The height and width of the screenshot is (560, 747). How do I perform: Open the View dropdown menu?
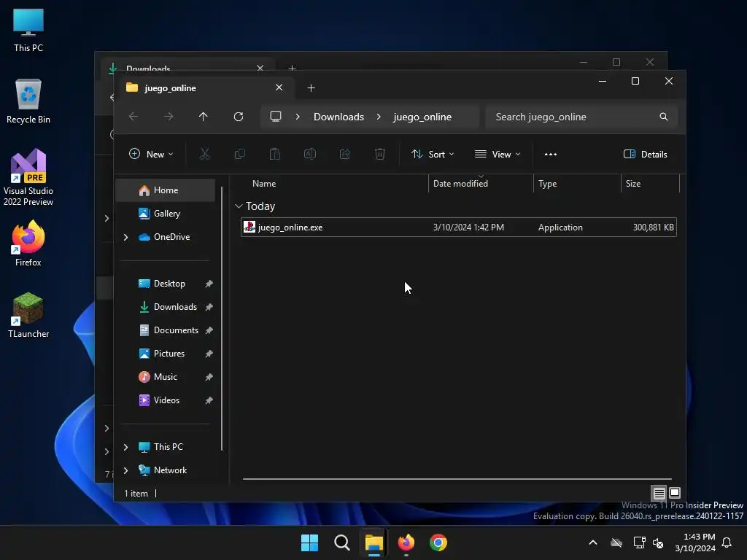coord(498,155)
